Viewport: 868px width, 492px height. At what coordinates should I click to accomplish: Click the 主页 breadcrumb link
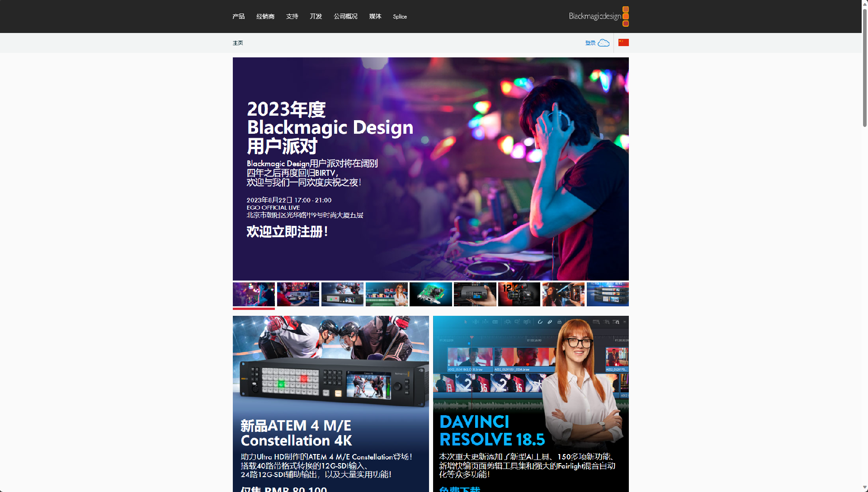238,43
